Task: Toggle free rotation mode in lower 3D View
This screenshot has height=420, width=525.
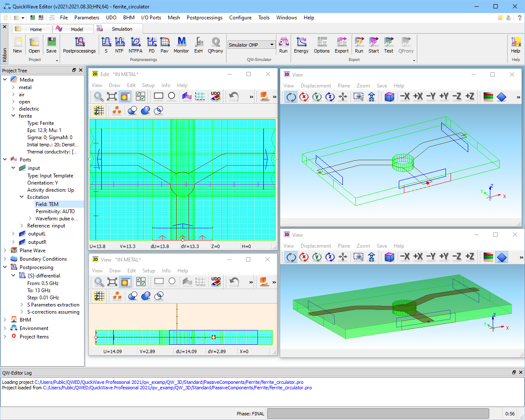Action: tap(291, 257)
